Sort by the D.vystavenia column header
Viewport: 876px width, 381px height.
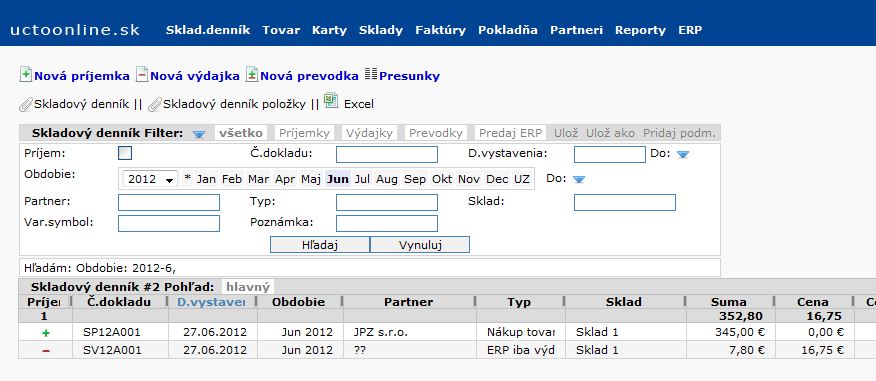click(x=212, y=302)
